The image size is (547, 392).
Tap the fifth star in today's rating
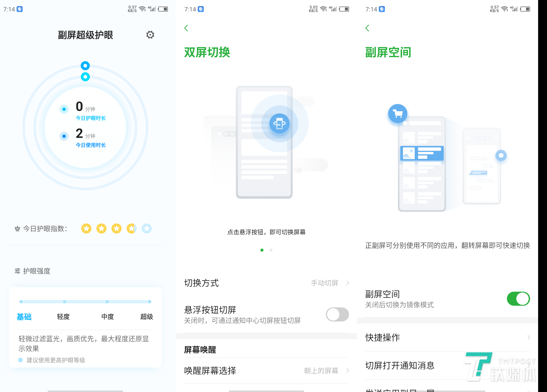coord(147,228)
